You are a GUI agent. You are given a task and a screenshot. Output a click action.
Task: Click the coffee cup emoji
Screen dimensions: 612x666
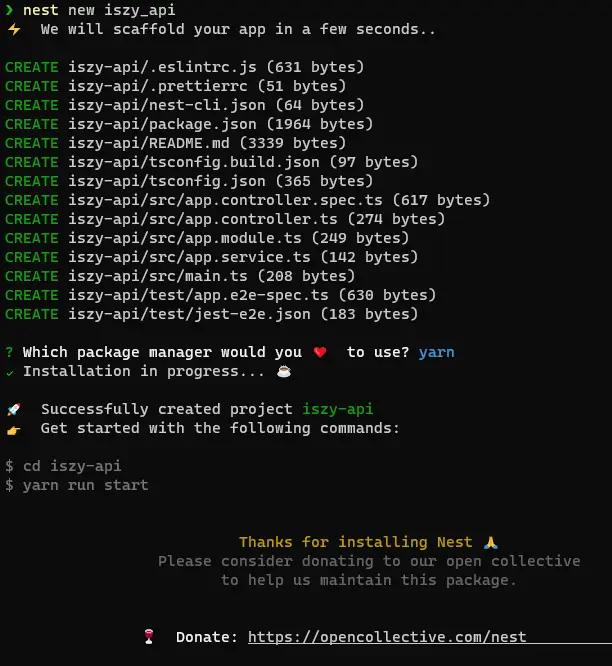283,371
